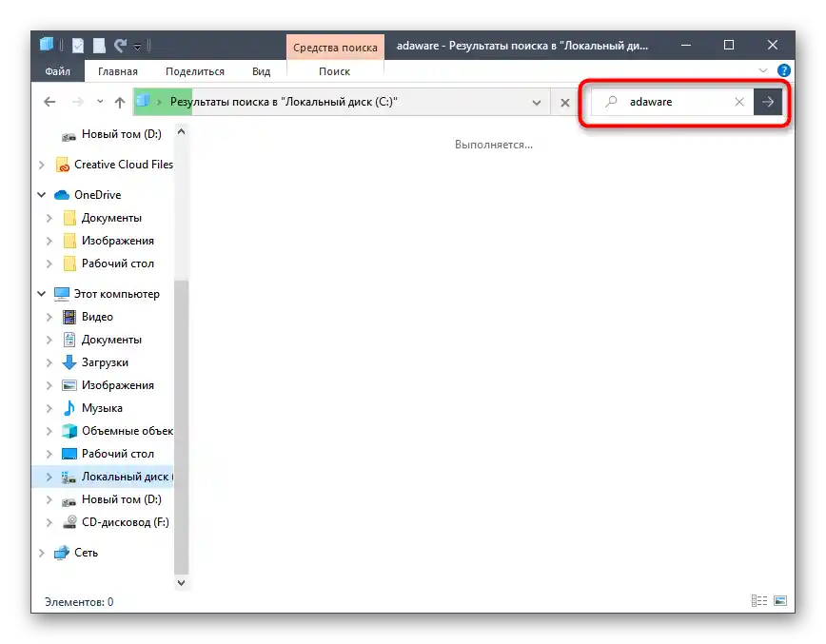Viewport: 826px width, 644px height.
Task: Click the search box containing adaware
Action: 673,102
